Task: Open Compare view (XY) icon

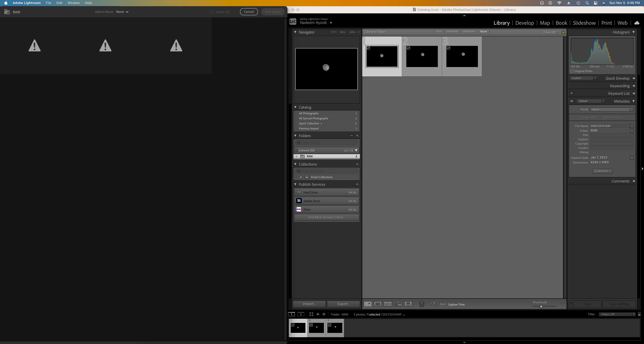Action: pyautogui.click(x=388, y=304)
